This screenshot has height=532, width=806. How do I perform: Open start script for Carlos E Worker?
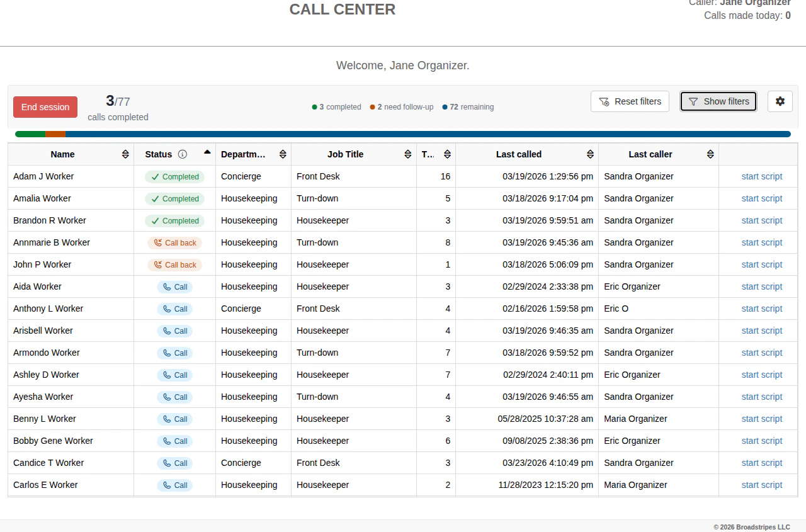[762, 485]
